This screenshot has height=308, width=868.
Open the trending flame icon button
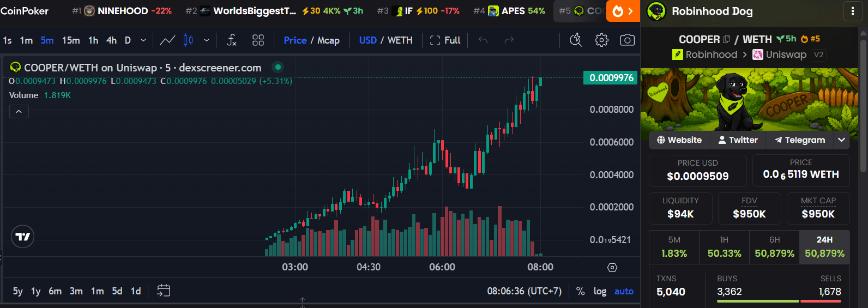click(x=623, y=11)
